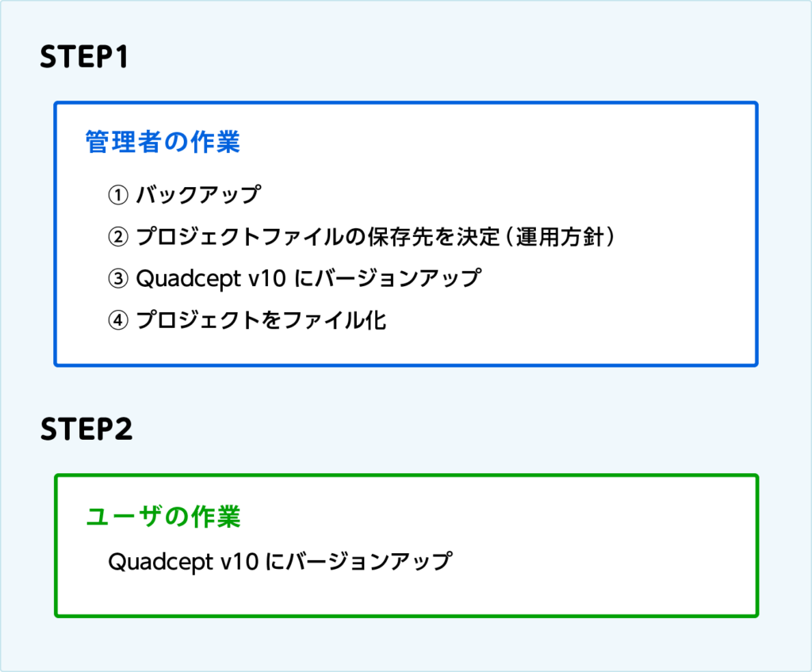
Task: Select the バックアップ list item text
Action: click(197, 193)
